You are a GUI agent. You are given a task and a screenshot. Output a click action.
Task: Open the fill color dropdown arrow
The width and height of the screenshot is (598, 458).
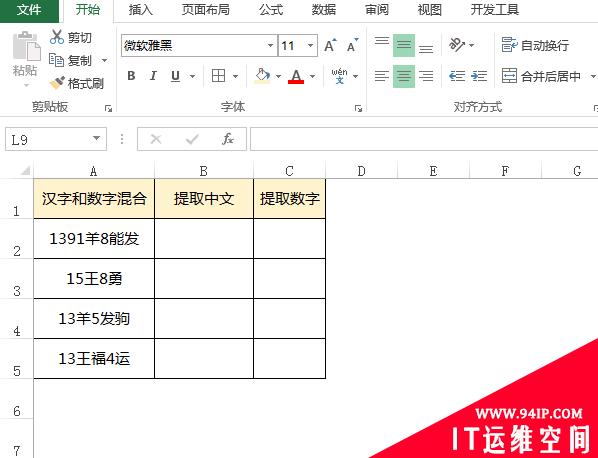278,76
